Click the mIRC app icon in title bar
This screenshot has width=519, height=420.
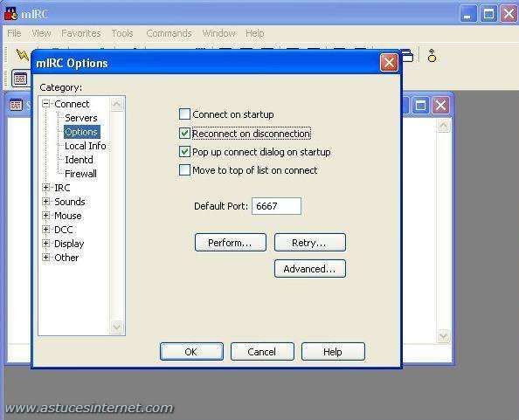click(x=11, y=14)
